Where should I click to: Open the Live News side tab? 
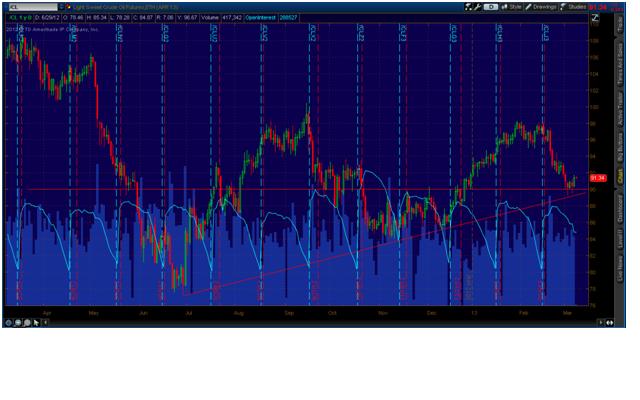(620, 268)
